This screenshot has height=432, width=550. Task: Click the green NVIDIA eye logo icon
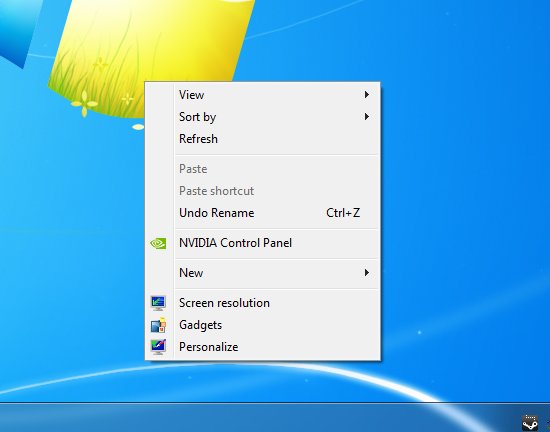click(x=158, y=243)
